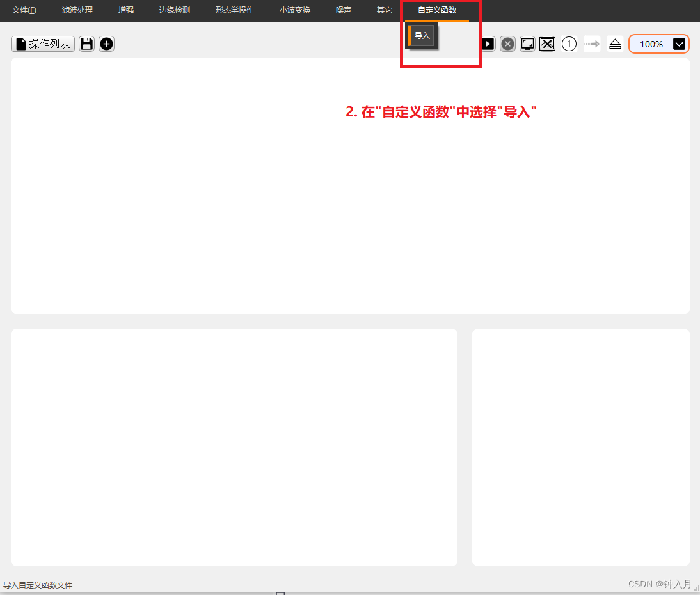Open the 操作列表 operation list
This screenshot has height=595, width=700.
click(x=43, y=44)
